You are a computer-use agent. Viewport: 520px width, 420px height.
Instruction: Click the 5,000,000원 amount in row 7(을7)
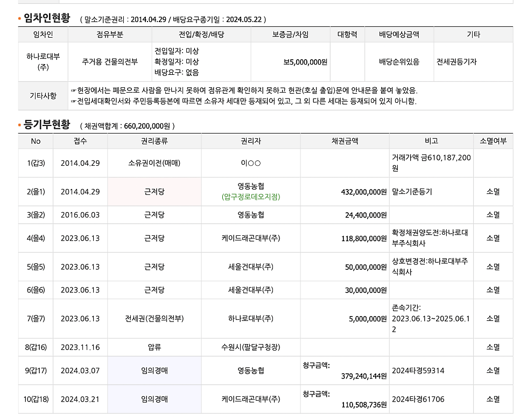pos(368,319)
